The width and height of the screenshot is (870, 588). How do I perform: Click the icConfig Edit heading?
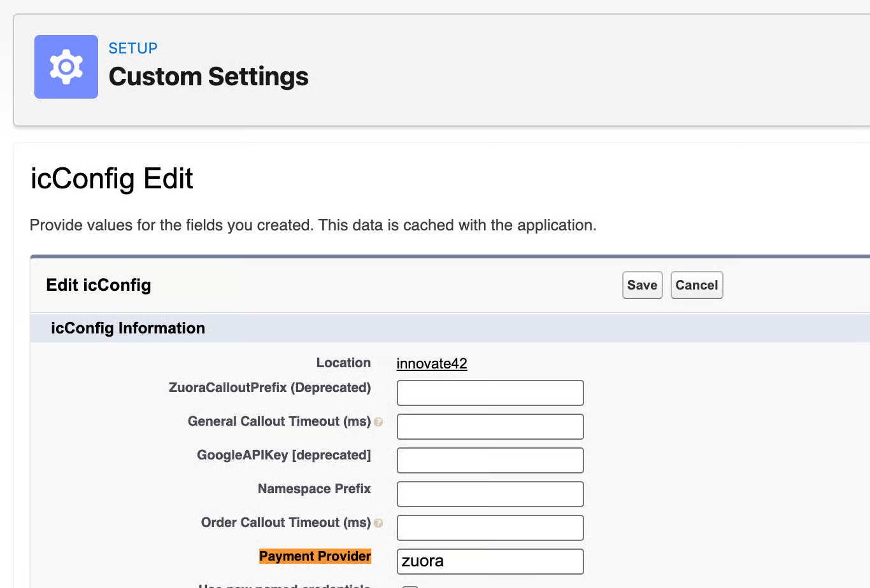(x=112, y=179)
